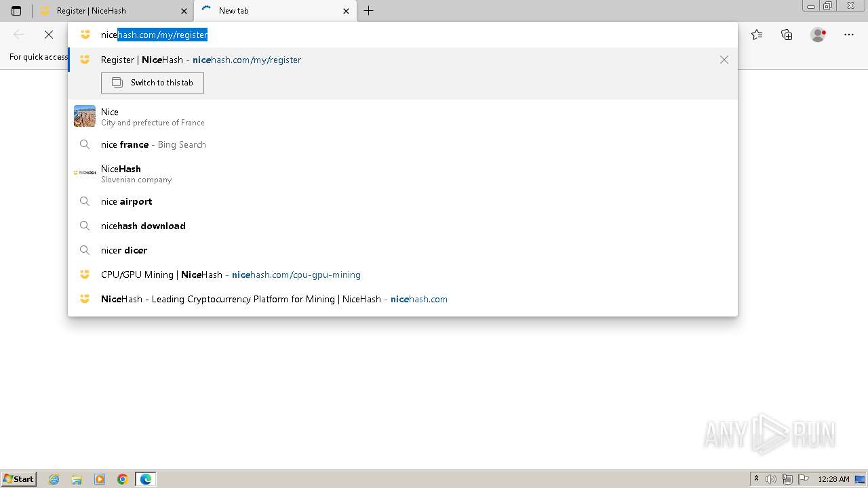Open the profile avatar menu
This screenshot has width=868, height=488.
click(818, 35)
